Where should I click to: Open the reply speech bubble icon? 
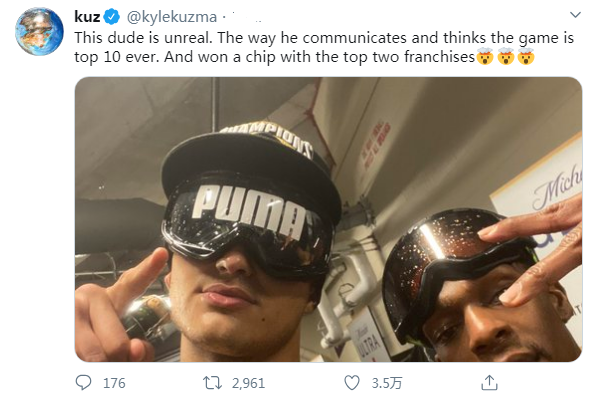coord(83,383)
